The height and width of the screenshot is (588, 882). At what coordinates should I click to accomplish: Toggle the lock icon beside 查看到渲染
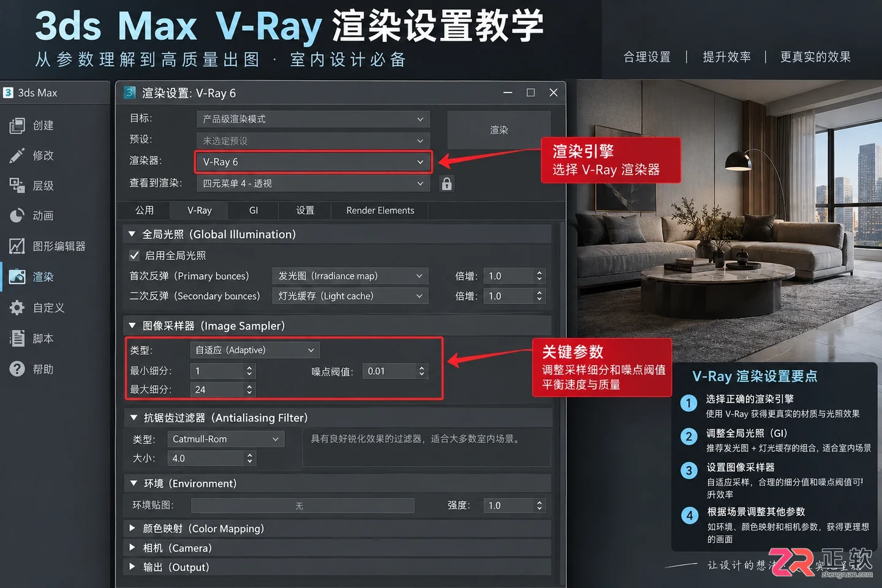447,184
